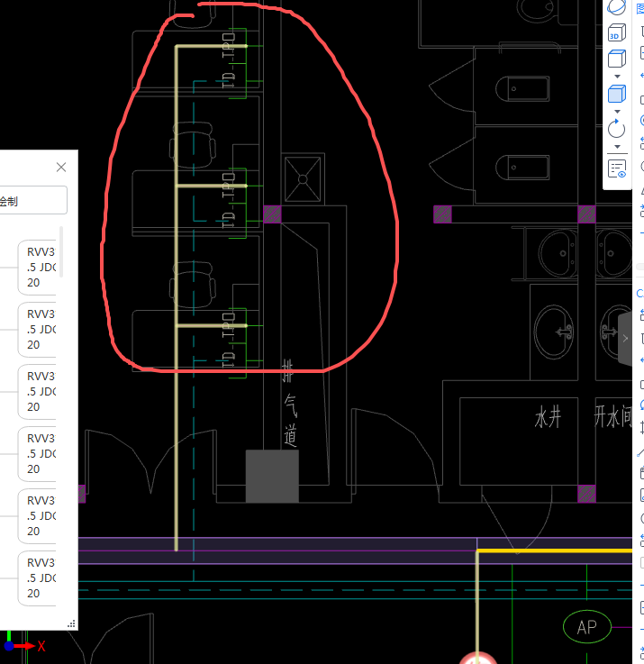Open dropdown arrow below the rotate icon
Screen dimensions: 644x664
coord(617,147)
